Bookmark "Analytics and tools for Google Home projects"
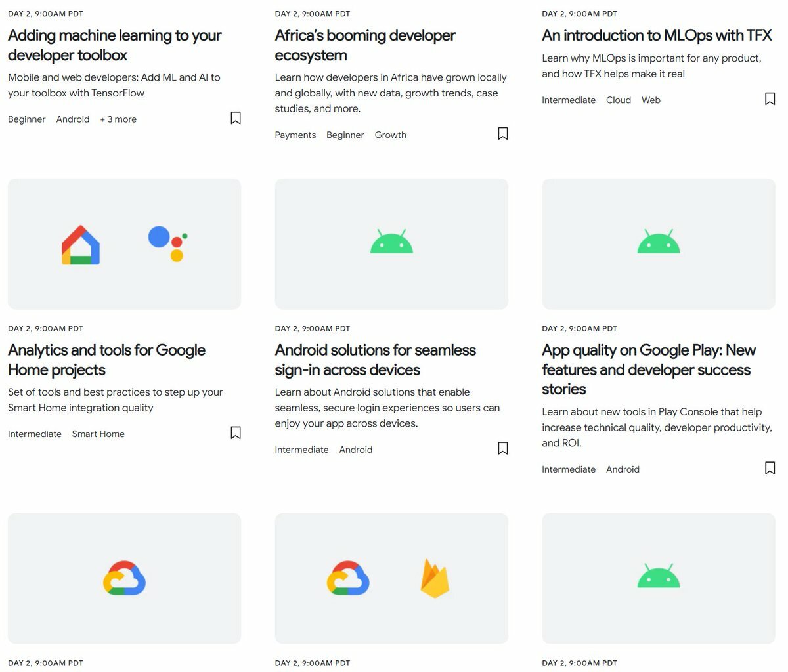 (x=236, y=433)
